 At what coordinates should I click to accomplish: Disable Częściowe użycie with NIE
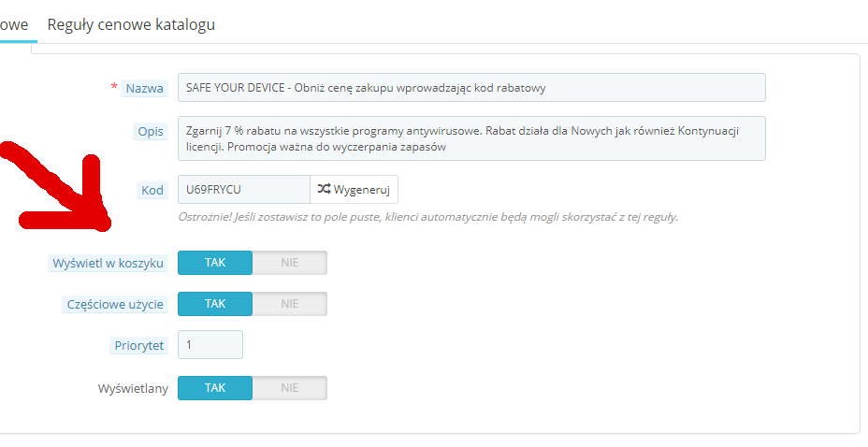pyautogui.click(x=289, y=304)
